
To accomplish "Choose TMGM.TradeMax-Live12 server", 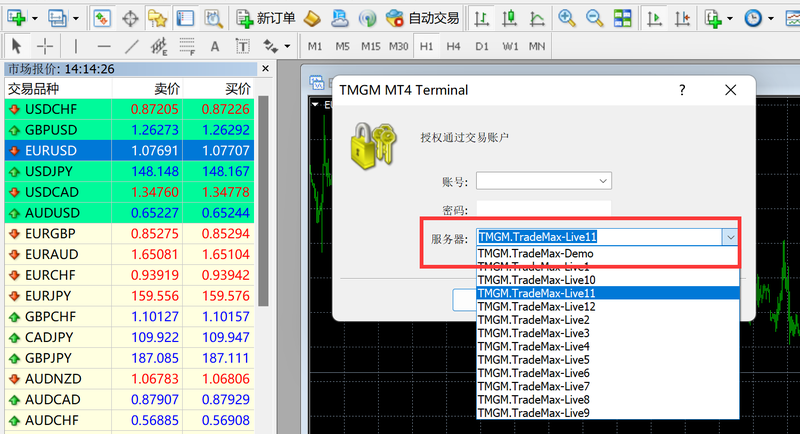I will (608, 307).
